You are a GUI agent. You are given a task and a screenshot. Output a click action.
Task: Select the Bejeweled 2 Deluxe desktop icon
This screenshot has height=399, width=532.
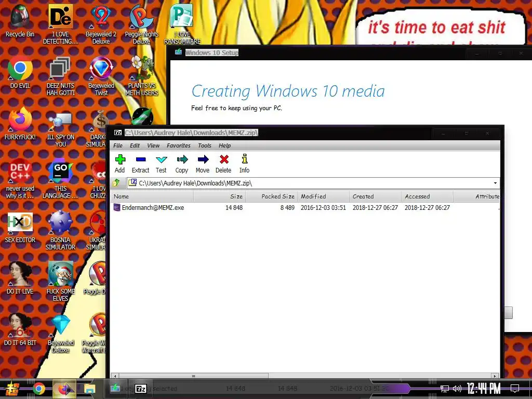tap(101, 24)
